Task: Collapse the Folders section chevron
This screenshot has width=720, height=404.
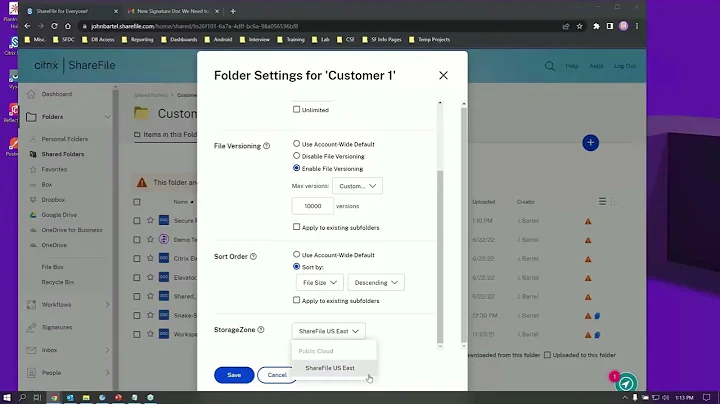Action: 107,117
